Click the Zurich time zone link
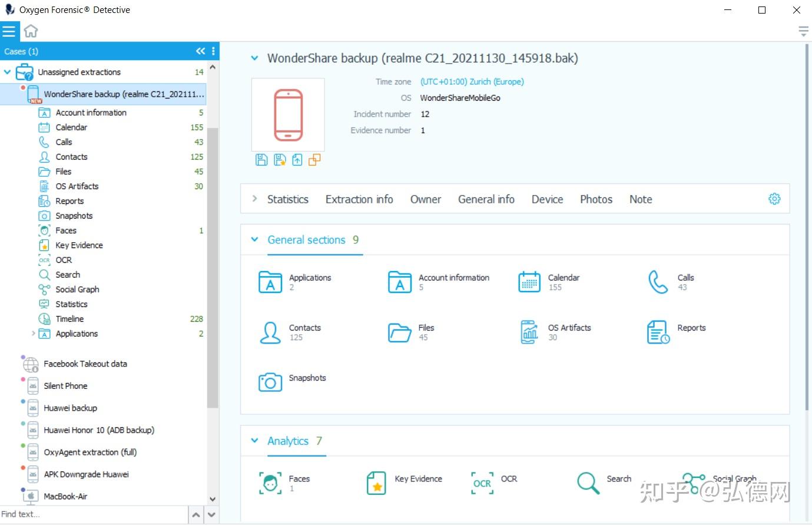 pos(472,82)
